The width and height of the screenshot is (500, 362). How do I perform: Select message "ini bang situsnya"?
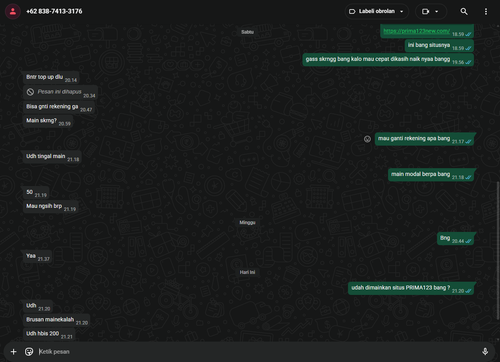click(439, 46)
